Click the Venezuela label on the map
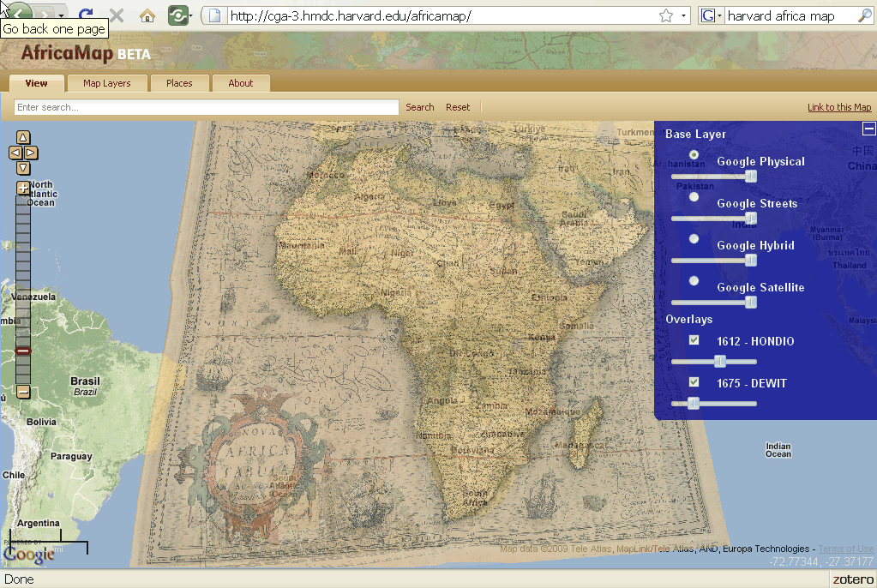 point(33,297)
